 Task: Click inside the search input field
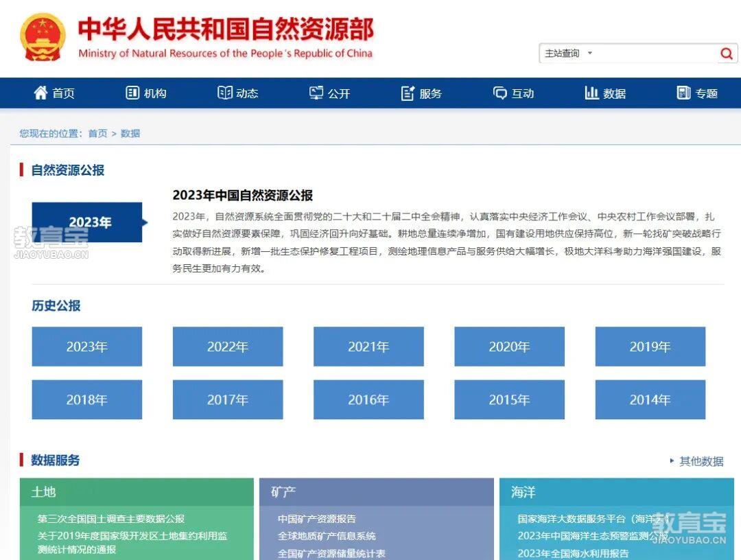(652, 53)
